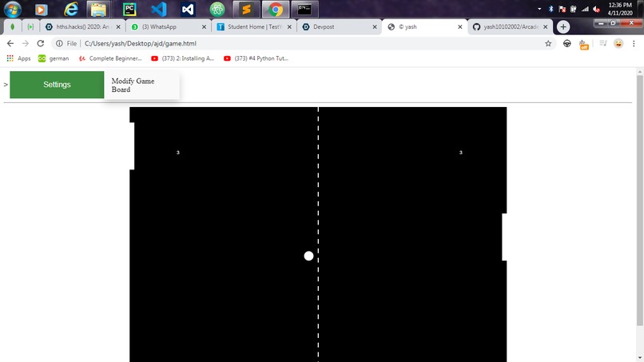This screenshot has width=644, height=362.
Task: Open Sublime Text from the taskbar
Action: [x=246, y=9]
